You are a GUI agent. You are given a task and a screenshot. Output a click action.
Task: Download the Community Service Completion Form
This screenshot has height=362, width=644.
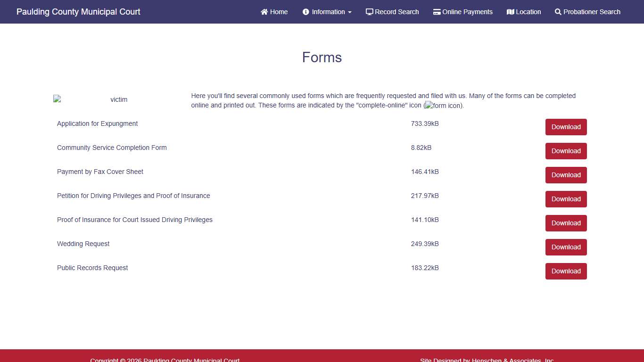point(566,151)
